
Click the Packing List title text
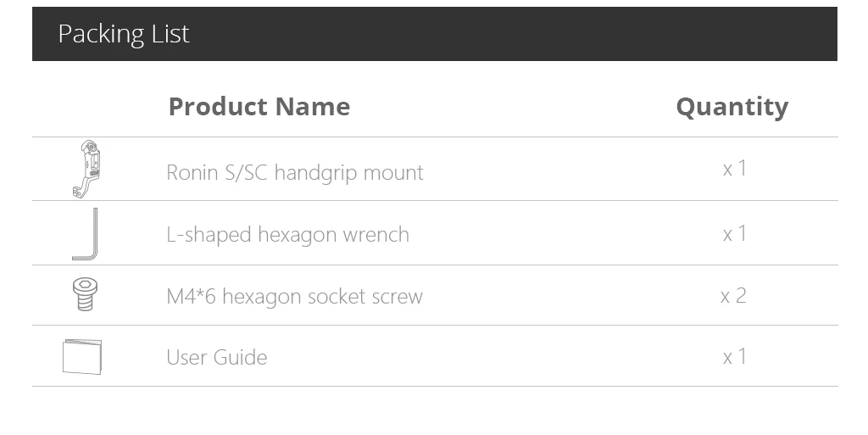(124, 34)
